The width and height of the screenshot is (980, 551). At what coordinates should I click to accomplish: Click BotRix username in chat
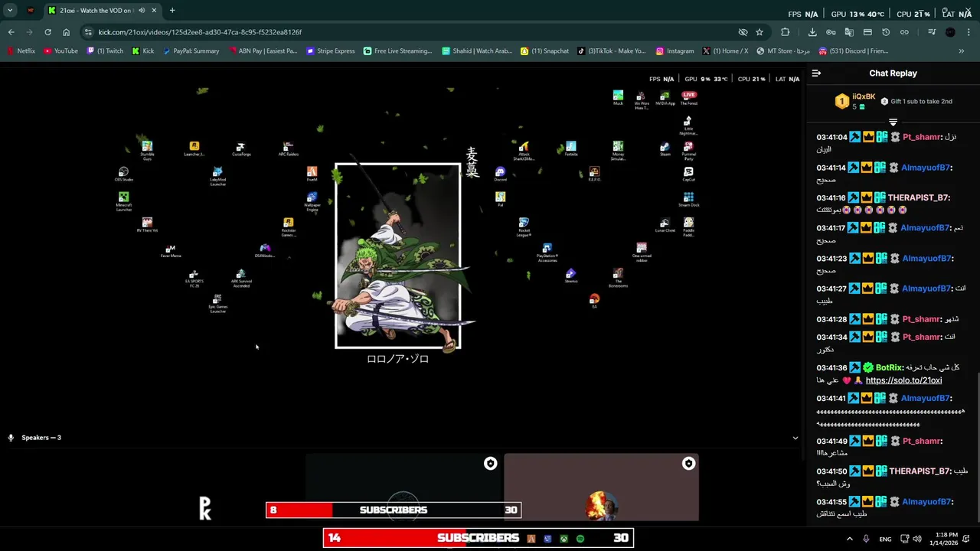[889, 368]
